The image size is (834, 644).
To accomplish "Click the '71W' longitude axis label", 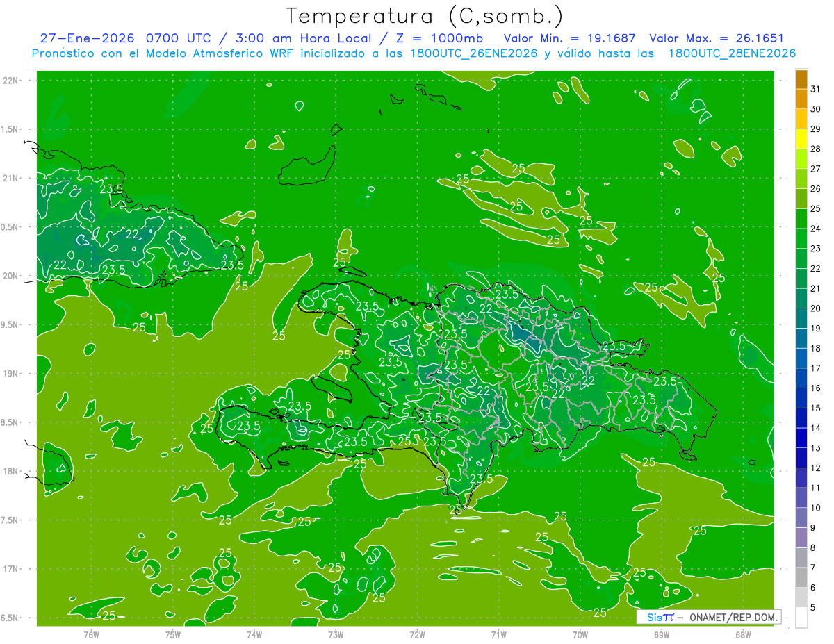I will click(498, 634).
